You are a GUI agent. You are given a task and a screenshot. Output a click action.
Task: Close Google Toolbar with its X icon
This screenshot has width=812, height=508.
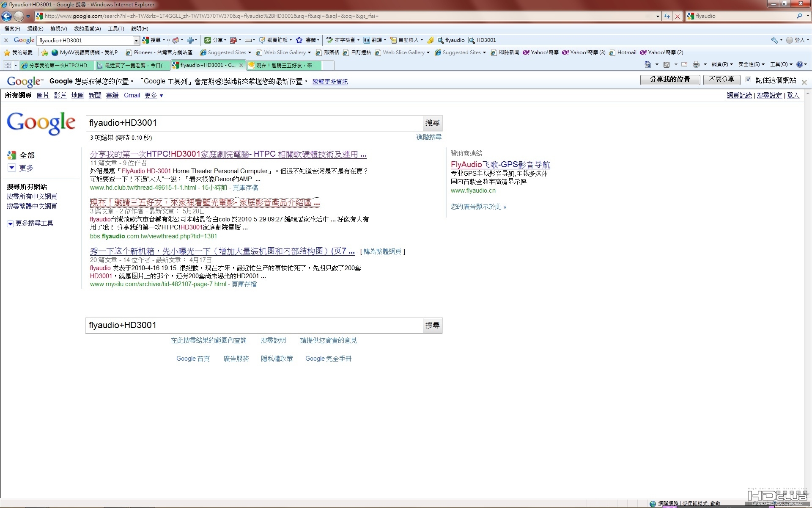(x=6, y=40)
